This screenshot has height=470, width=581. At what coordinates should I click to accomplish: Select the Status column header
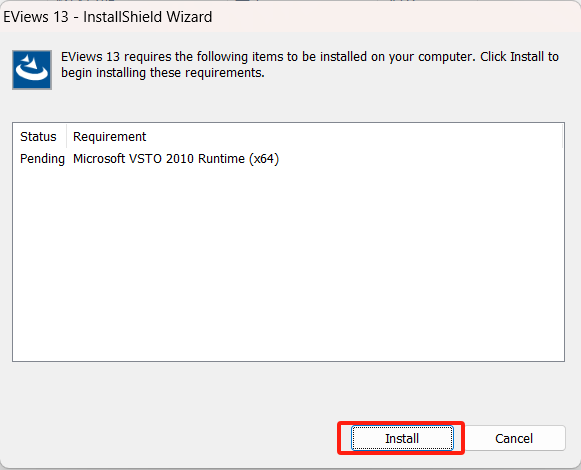click(39, 136)
